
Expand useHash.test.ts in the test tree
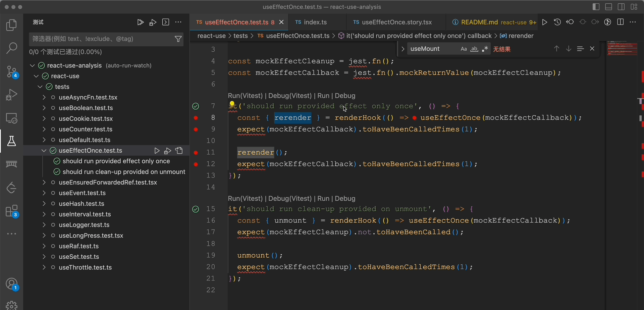[x=44, y=204]
